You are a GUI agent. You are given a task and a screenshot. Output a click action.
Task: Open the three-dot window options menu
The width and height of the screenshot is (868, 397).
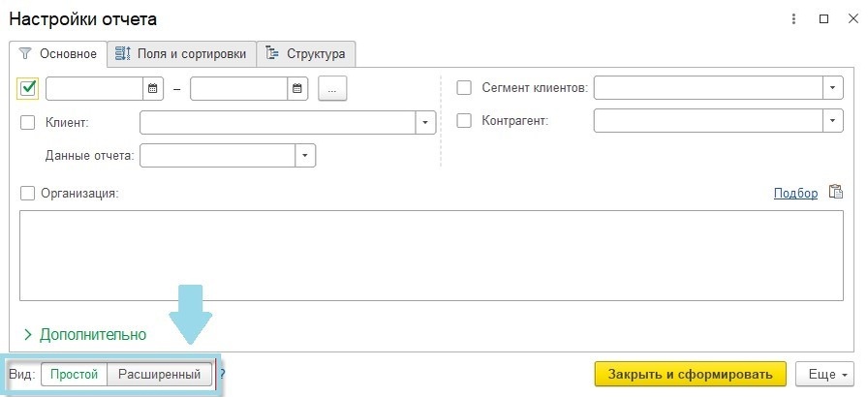(x=794, y=18)
